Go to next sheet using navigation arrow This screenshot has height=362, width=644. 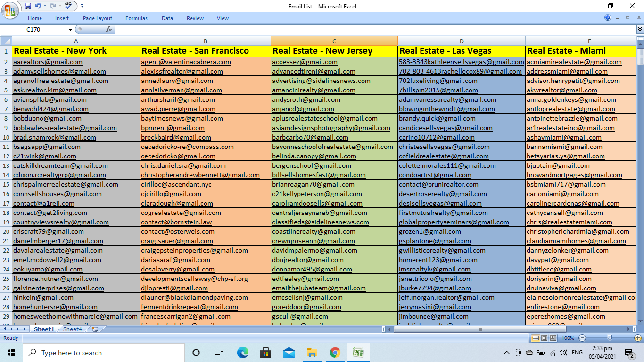(18, 329)
